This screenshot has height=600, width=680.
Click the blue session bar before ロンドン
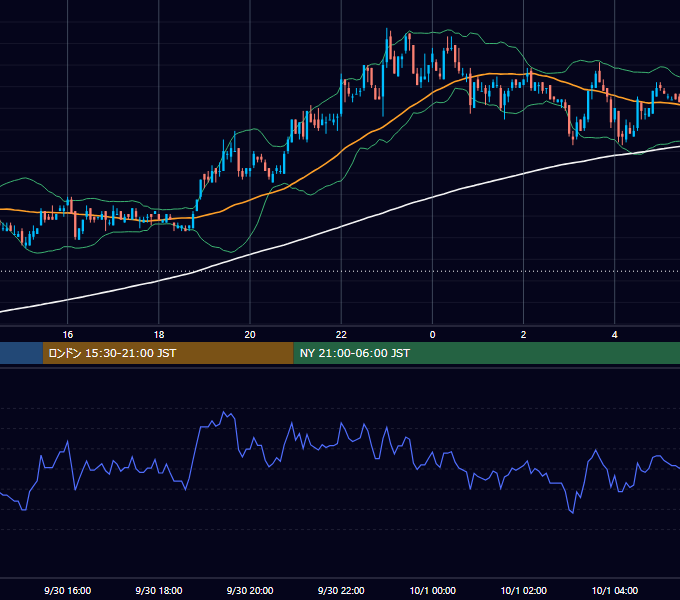point(21,353)
